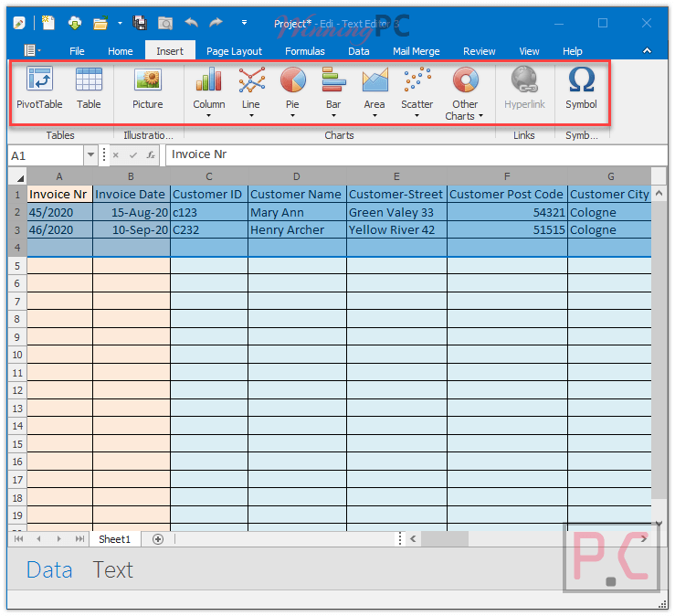Image resolution: width=675 pixels, height=616 pixels.
Task: Click the Save icon in title bar
Action: (x=140, y=23)
